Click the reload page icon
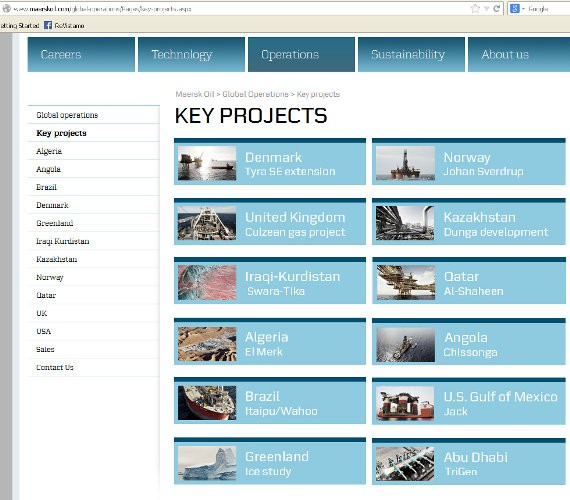 [x=496, y=8]
